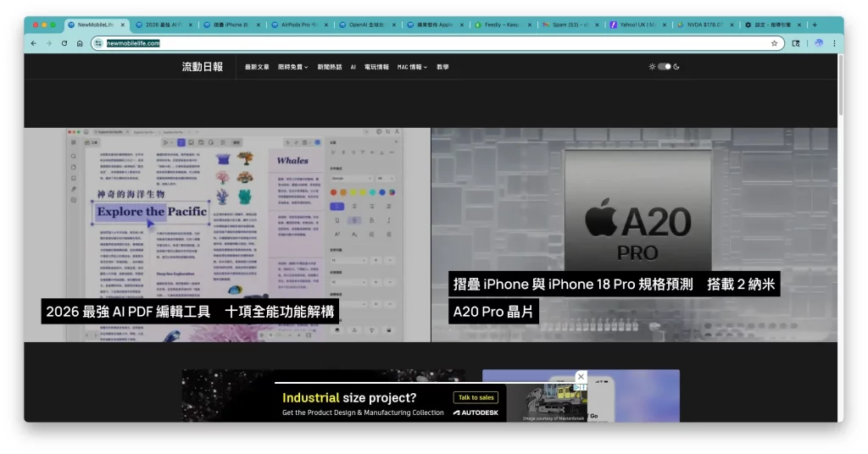The width and height of the screenshot is (868, 454).
Task: Switch to the 蘋果發佈 Apple tab
Action: [435, 25]
